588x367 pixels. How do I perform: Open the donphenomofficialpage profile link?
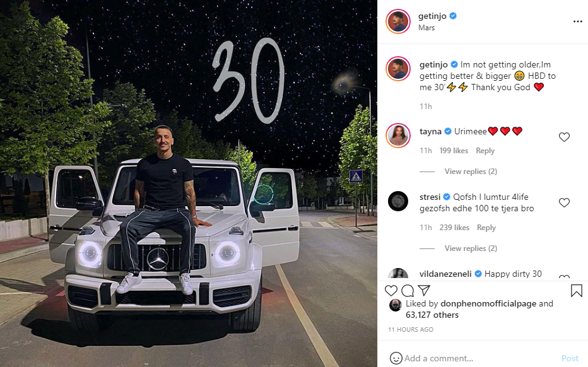[488, 304]
